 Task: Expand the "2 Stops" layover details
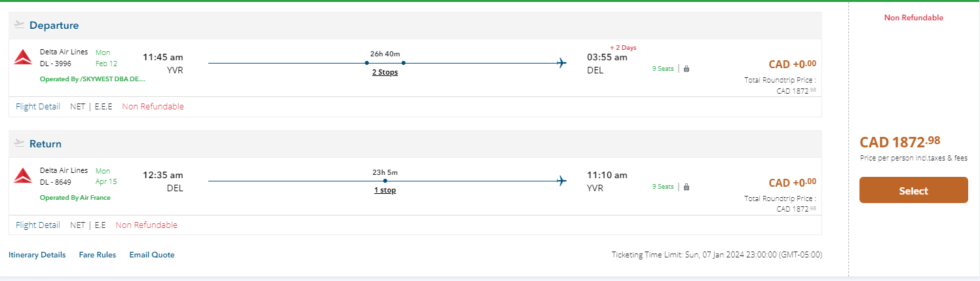[385, 72]
